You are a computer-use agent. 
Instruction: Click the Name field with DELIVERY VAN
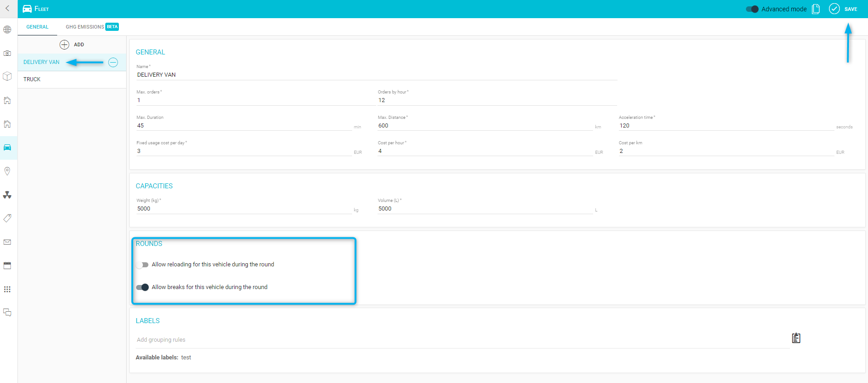tap(377, 75)
